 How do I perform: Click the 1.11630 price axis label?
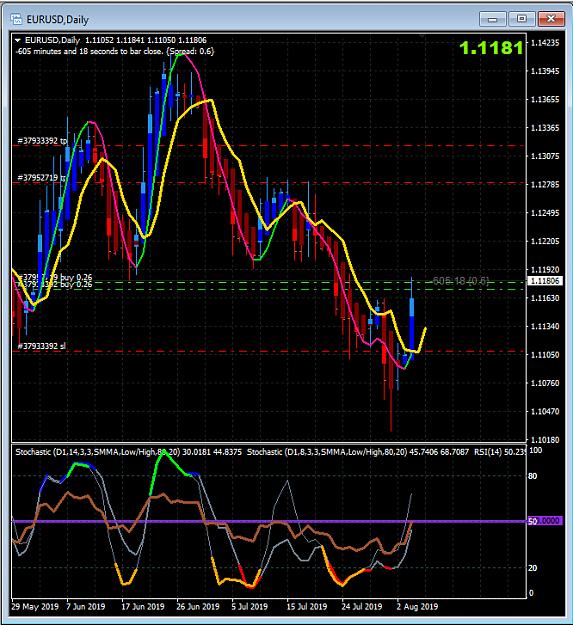[545, 298]
